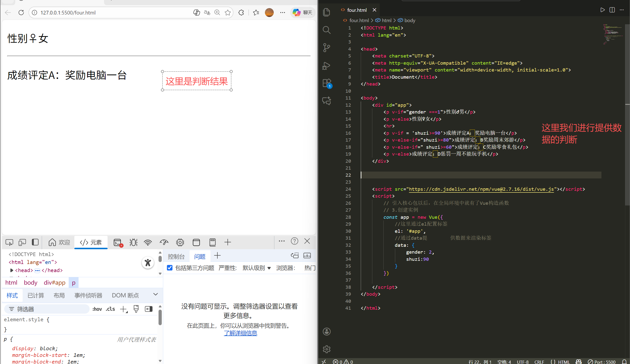Click Port 5500 in status bar
This screenshot has height=364, width=630.
pos(602,362)
